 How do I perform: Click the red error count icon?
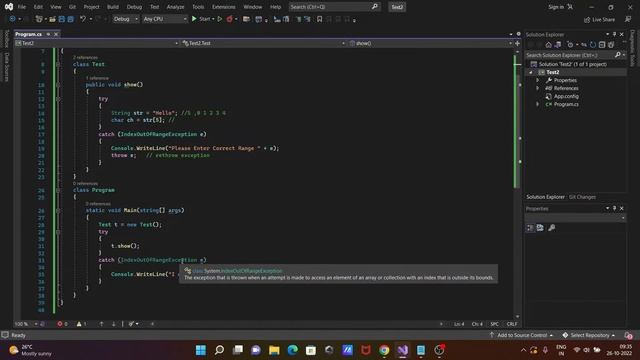coord(60,324)
